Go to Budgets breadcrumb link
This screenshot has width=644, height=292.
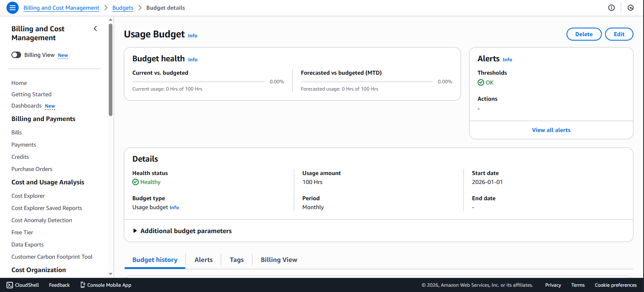[123, 8]
